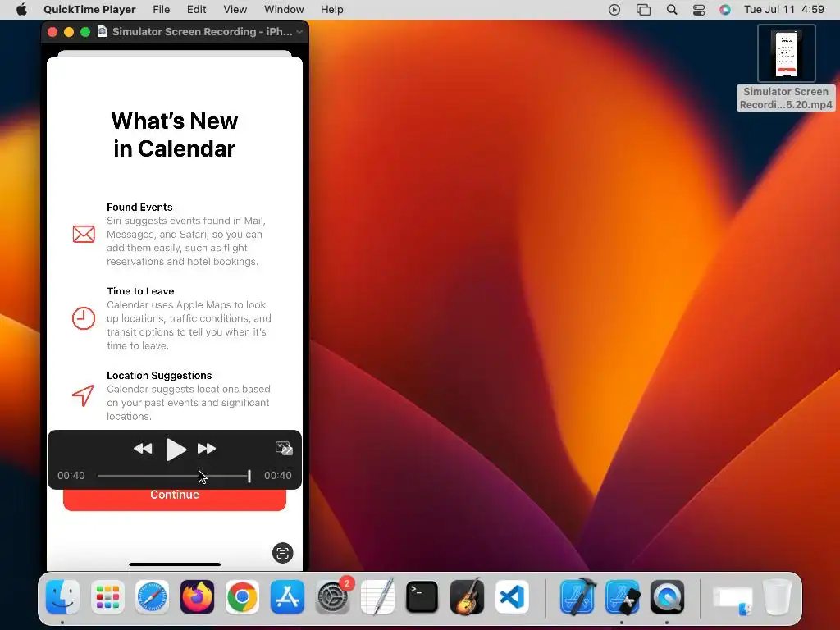
Task: Click the Live Text scan icon
Action: [282, 553]
